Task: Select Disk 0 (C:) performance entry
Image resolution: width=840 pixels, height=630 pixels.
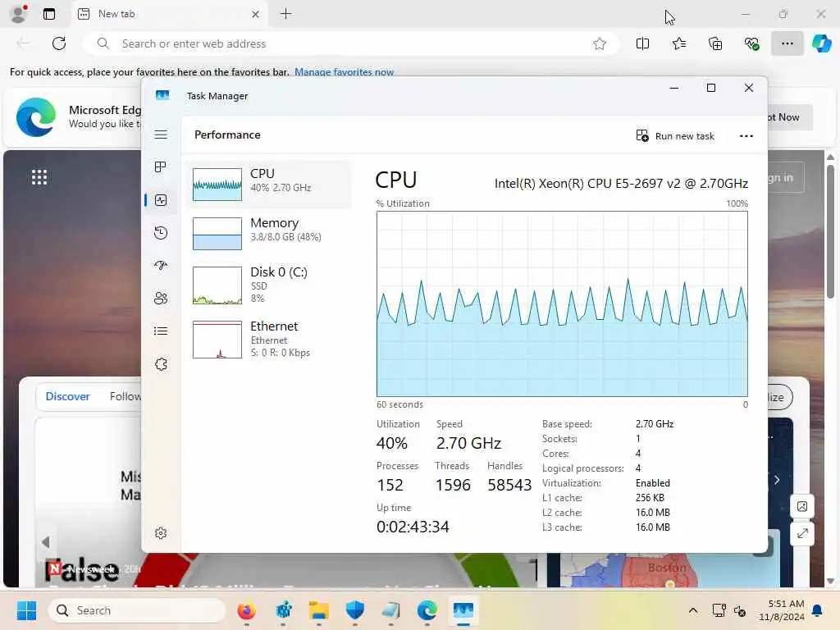Action: point(269,285)
